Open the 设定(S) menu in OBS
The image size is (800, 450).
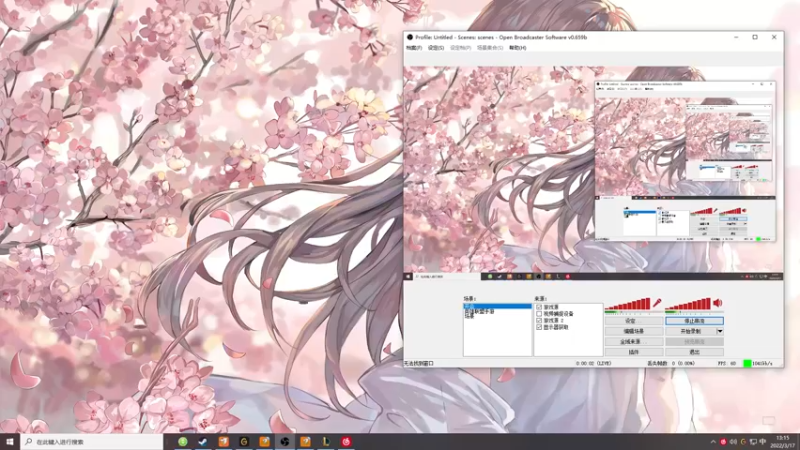[436, 48]
